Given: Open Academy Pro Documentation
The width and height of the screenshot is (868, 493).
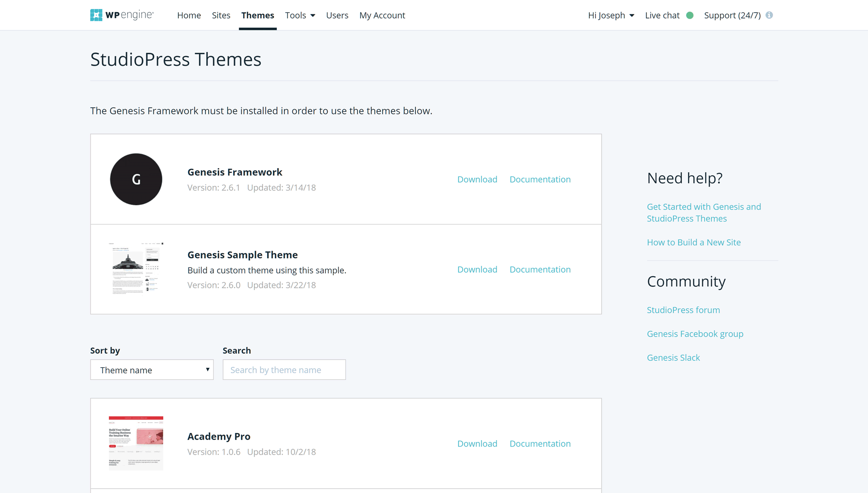Looking at the screenshot, I should click(540, 444).
